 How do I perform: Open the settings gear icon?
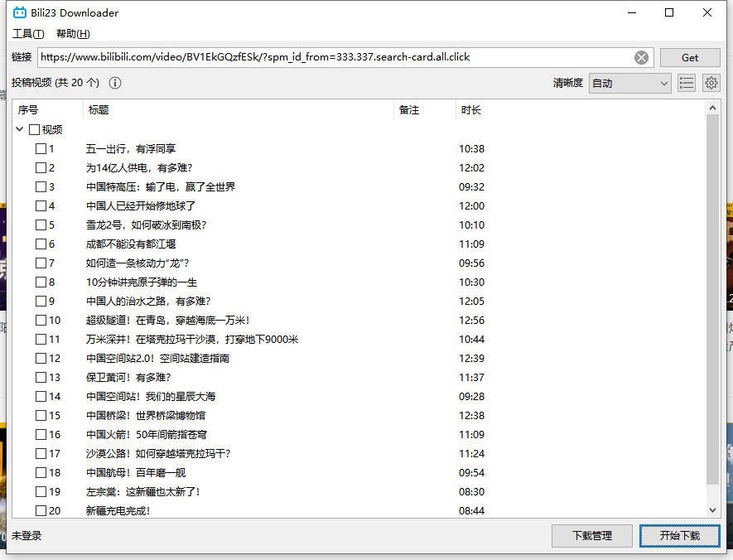pyautogui.click(x=711, y=83)
